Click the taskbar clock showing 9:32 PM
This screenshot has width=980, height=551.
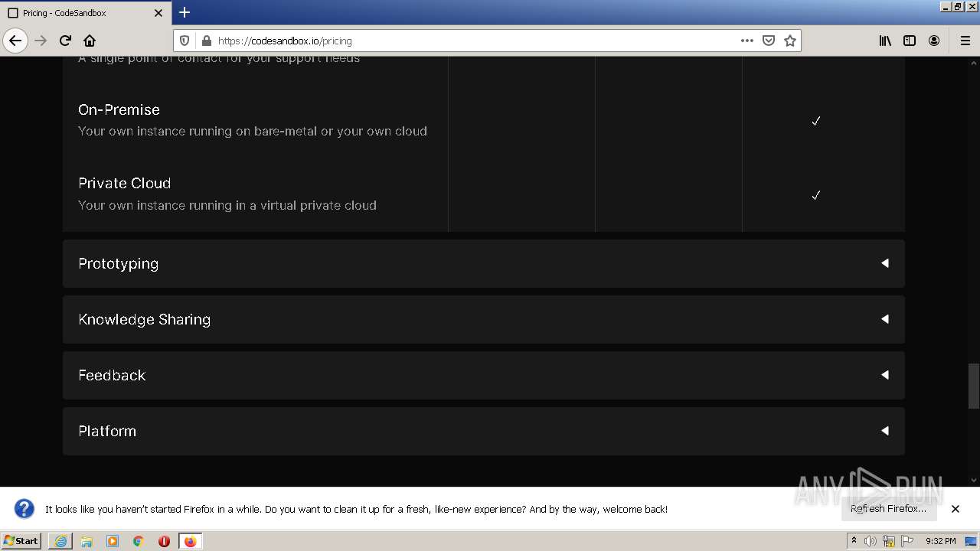(x=940, y=541)
